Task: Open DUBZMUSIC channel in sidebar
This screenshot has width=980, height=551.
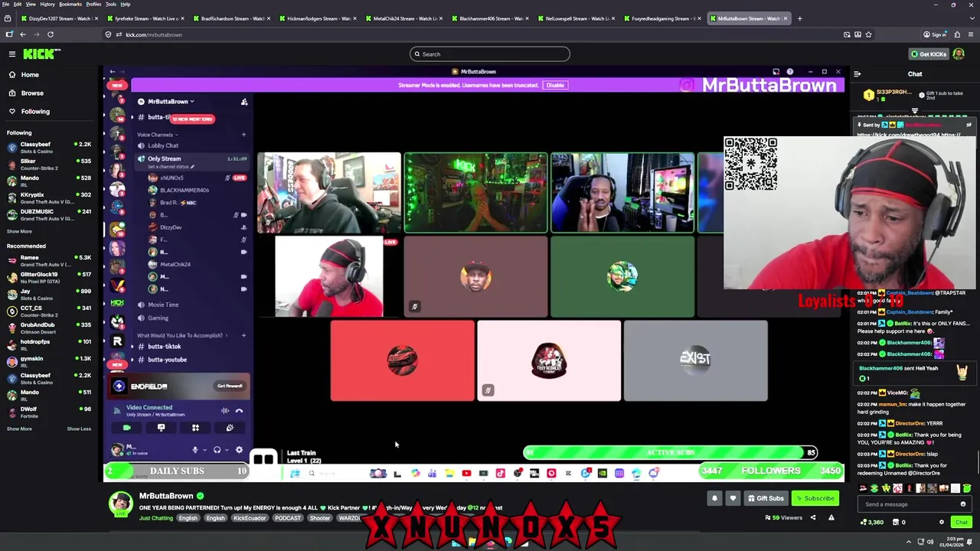Action: click(48, 214)
